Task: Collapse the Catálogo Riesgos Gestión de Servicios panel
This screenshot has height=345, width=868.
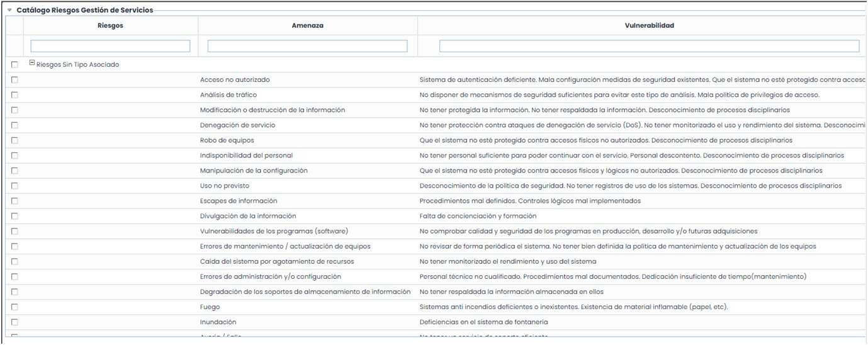Action: click(x=9, y=11)
